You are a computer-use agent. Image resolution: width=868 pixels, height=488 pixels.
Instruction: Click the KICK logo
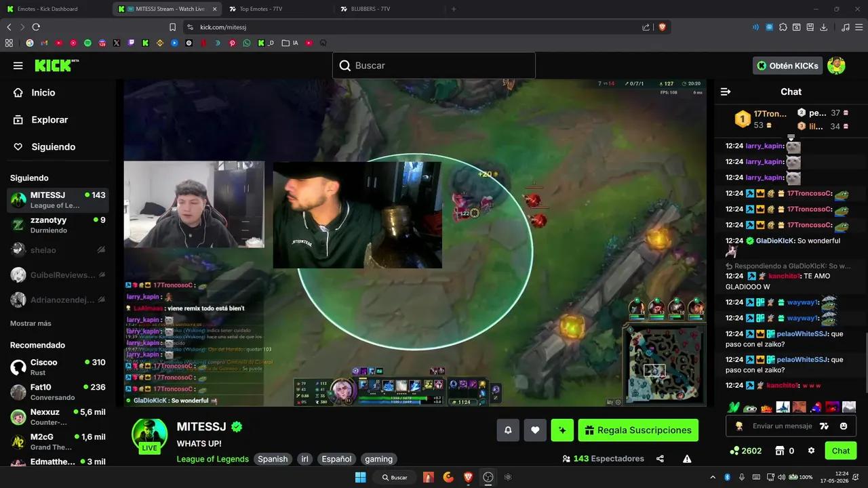57,66
